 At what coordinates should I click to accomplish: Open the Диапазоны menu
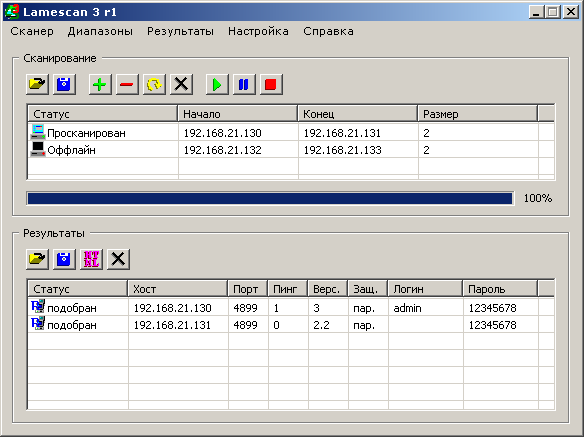click(x=100, y=31)
